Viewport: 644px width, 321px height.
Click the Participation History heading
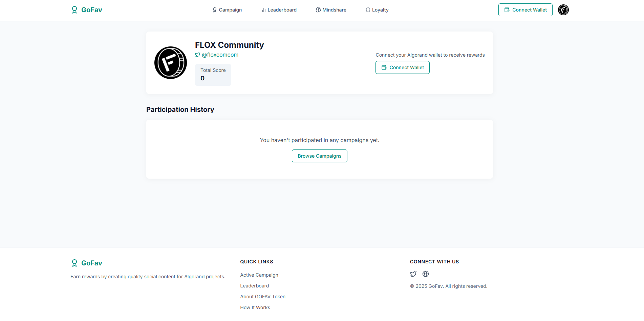(x=180, y=109)
